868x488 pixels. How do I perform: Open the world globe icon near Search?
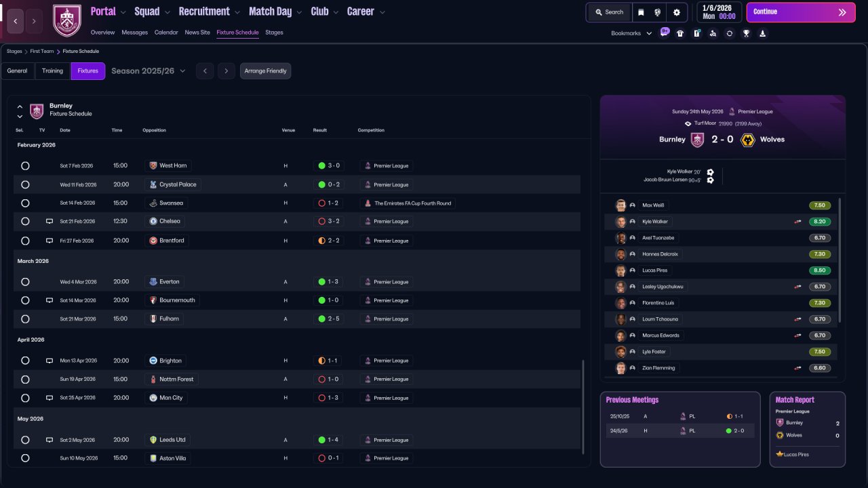658,12
